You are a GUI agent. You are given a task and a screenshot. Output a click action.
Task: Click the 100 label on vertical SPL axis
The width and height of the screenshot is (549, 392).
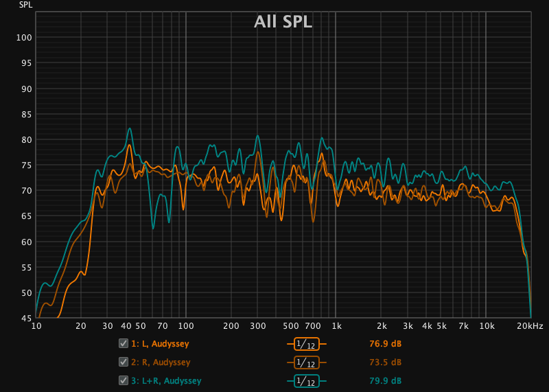tap(24, 38)
